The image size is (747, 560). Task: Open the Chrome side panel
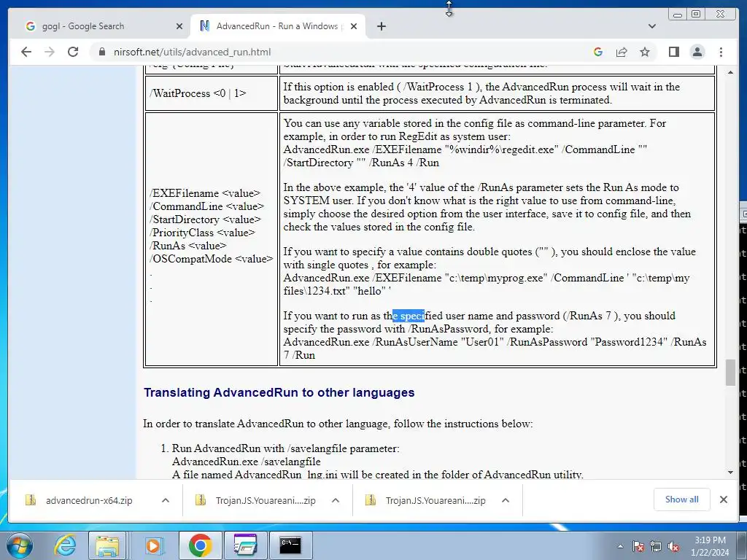point(673,52)
